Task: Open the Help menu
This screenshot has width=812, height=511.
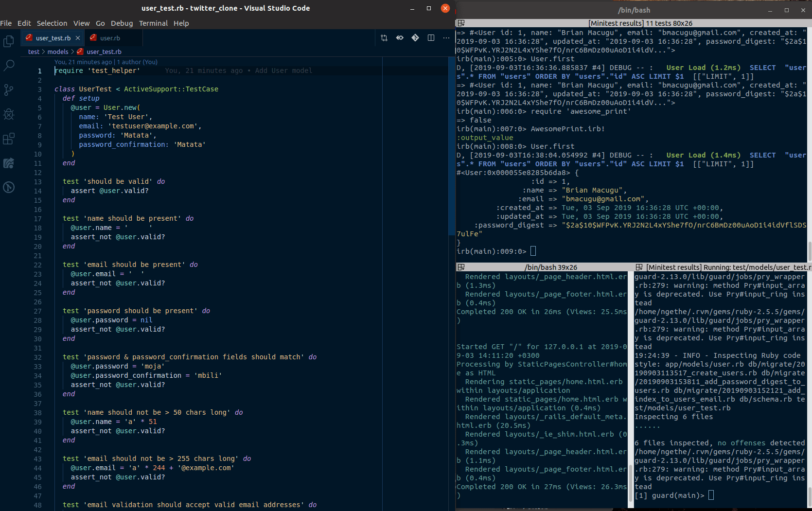Action: pos(181,23)
